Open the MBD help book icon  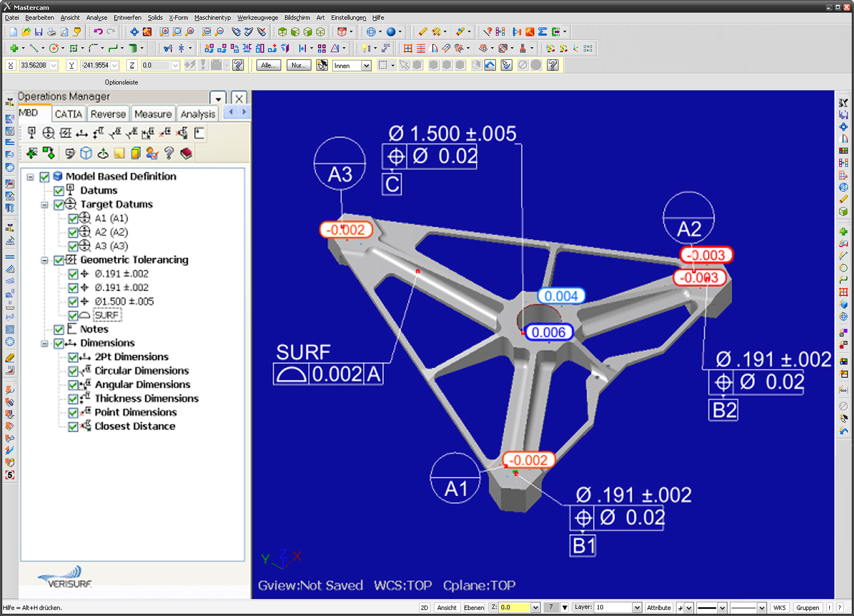pyautogui.click(x=186, y=153)
